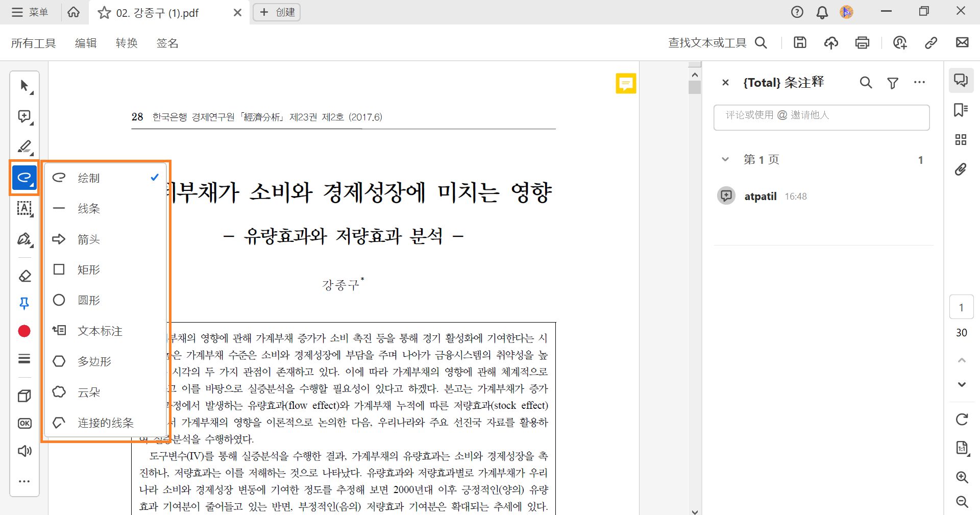Screen dimensions: 980x515
Task: Send the file by email icon
Action: (x=962, y=43)
